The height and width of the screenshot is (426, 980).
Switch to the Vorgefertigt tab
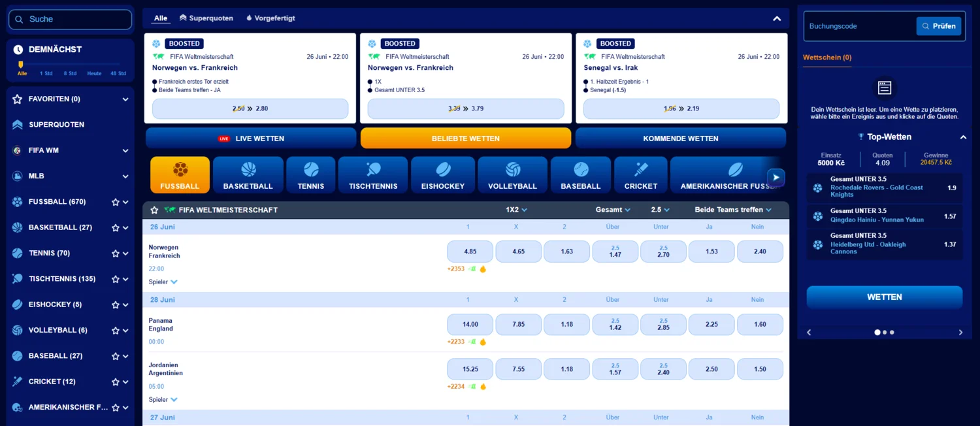(270, 18)
